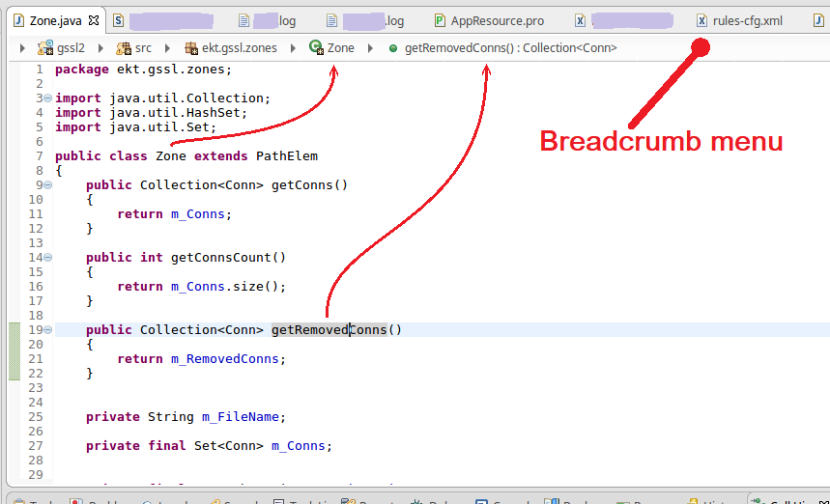Expand the breadcrumb arrow before gssl2
Screen dimensions: 830x504
pyautogui.click(x=22, y=47)
